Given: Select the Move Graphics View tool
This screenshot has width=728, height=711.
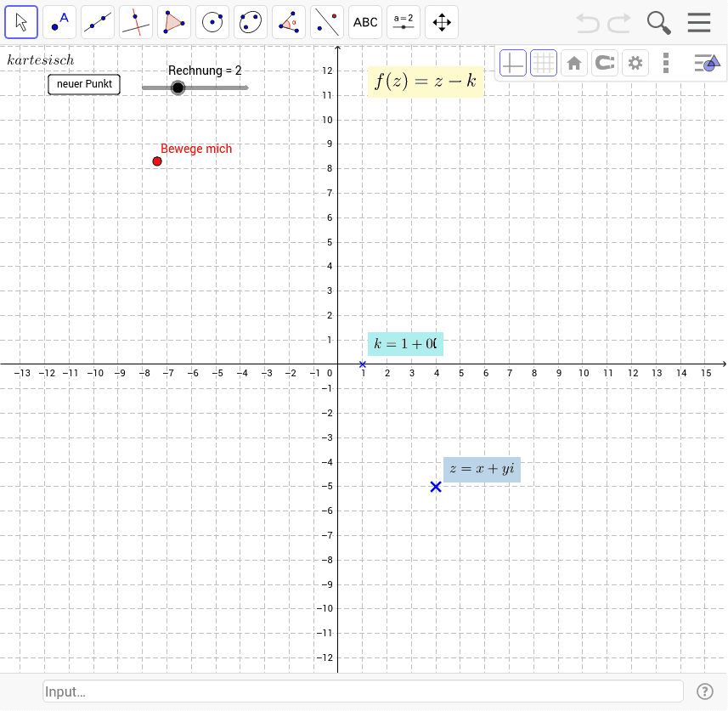Looking at the screenshot, I should pos(442,22).
